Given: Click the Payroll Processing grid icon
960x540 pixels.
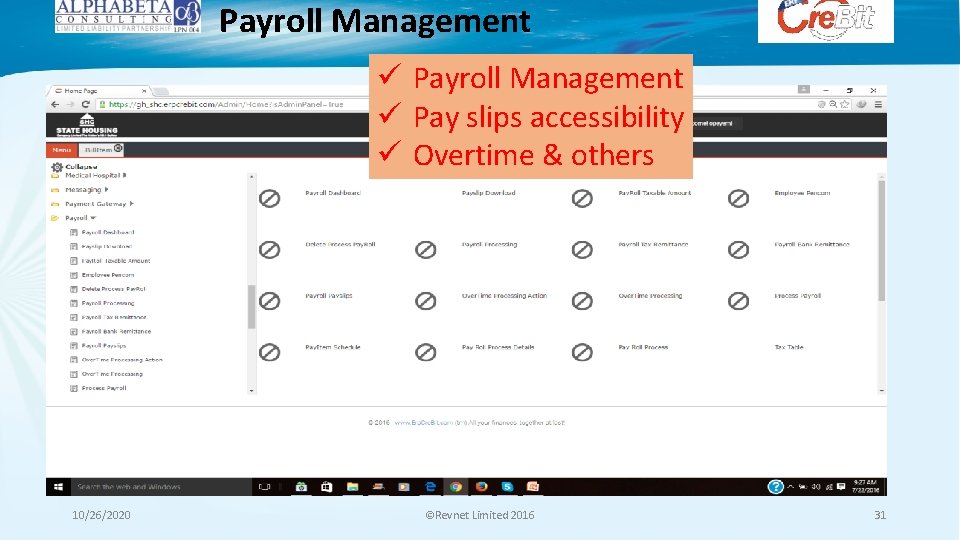Looking at the screenshot, I should [x=426, y=250].
